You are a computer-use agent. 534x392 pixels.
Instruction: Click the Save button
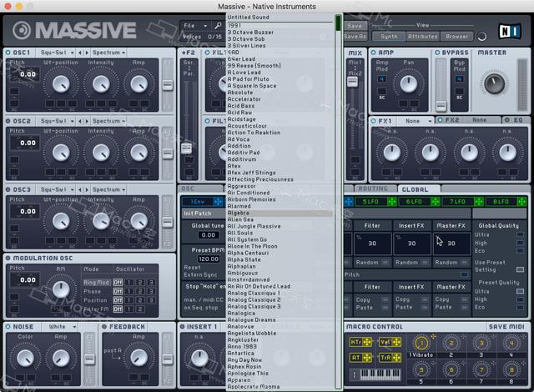[355, 26]
